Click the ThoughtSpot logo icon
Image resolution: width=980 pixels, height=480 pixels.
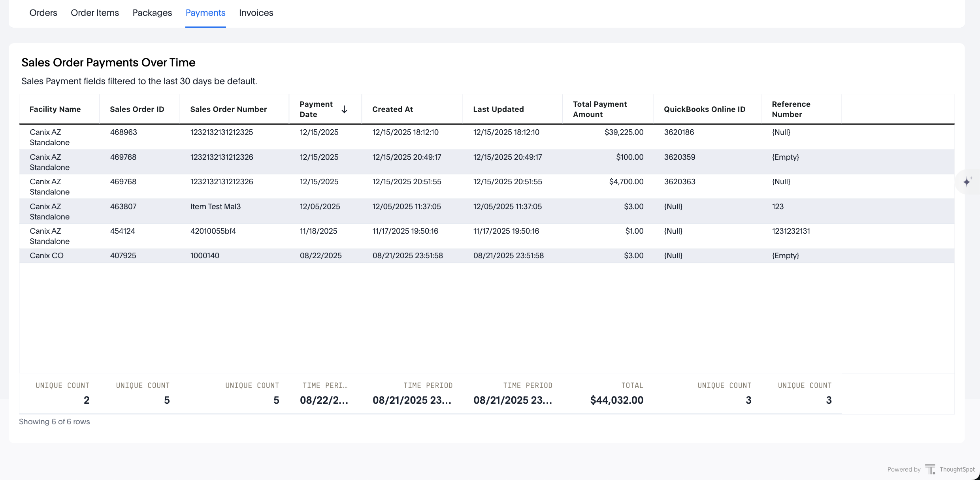click(x=930, y=469)
